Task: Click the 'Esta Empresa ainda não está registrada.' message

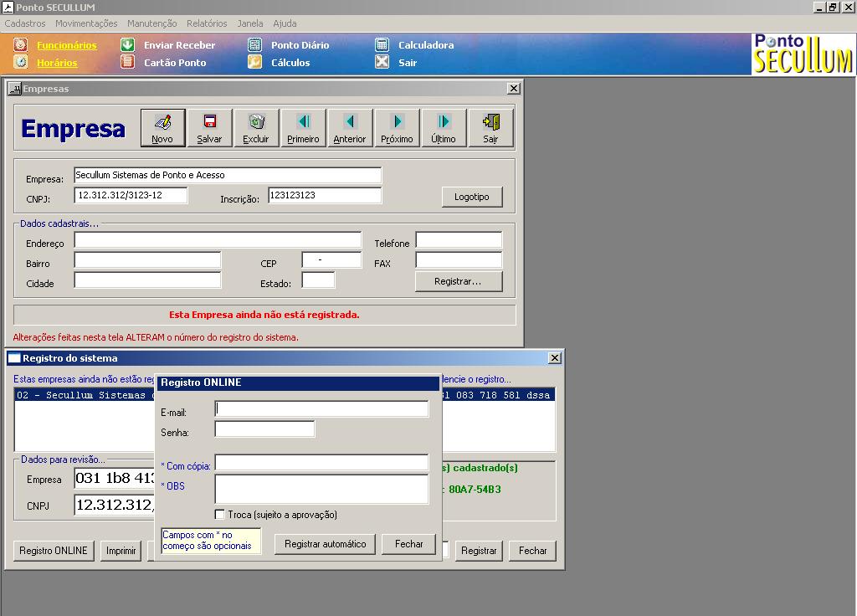Action: (x=264, y=315)
